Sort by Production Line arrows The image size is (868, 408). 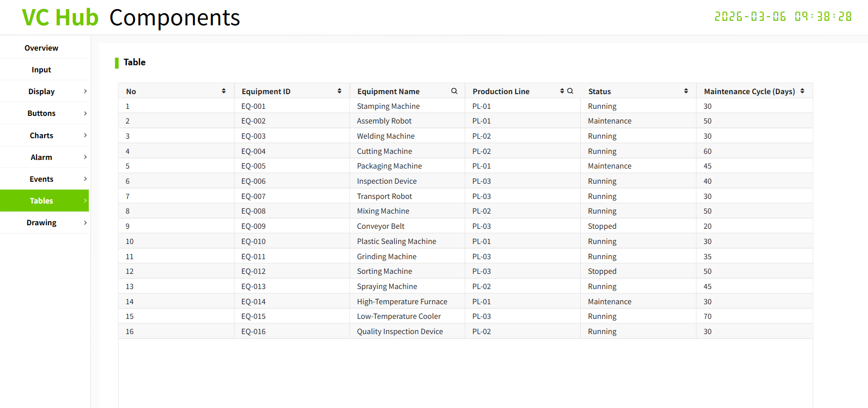coord(562,91)
